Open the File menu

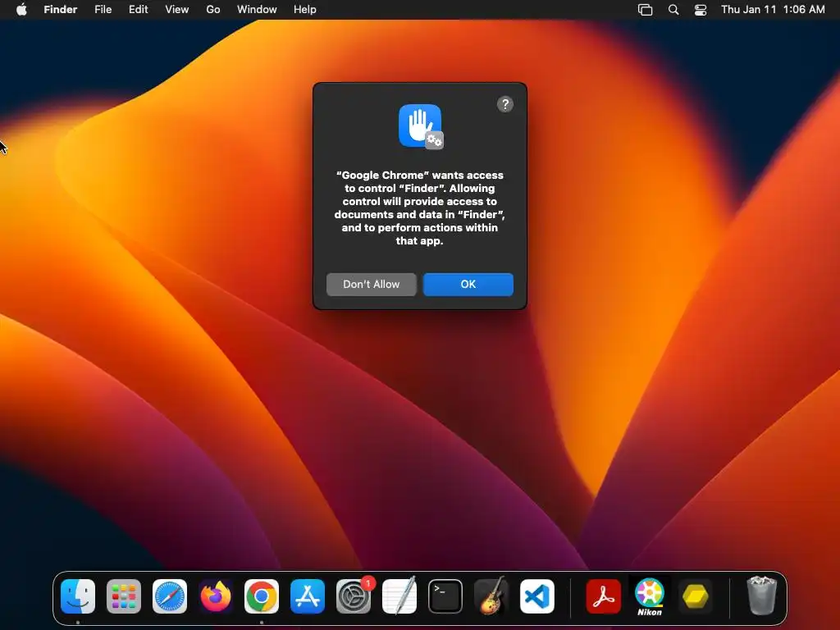pyautogui.click(x=103, y=10)
